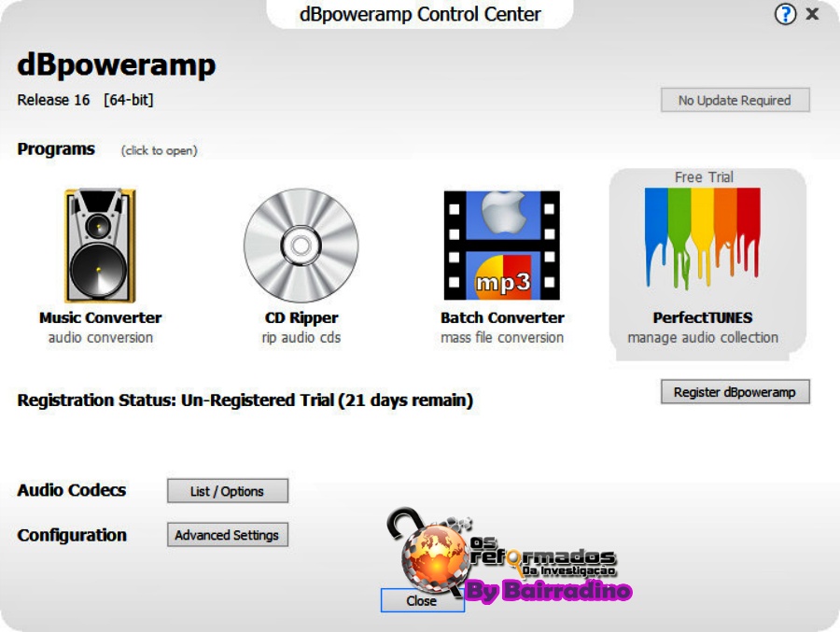Click the '(click to open)' hint
This screenshot has width=840, height=632.
pyautogui.click(x=159, y=150)
